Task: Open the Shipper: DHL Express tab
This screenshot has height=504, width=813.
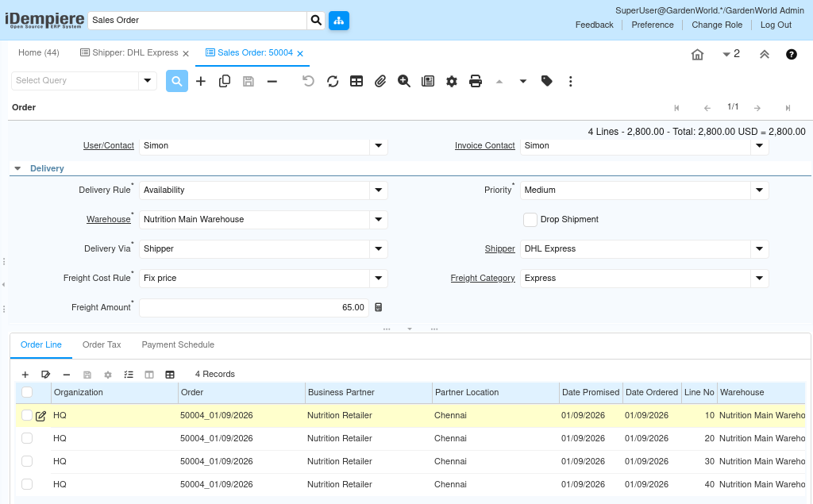Action: (129, 53)
